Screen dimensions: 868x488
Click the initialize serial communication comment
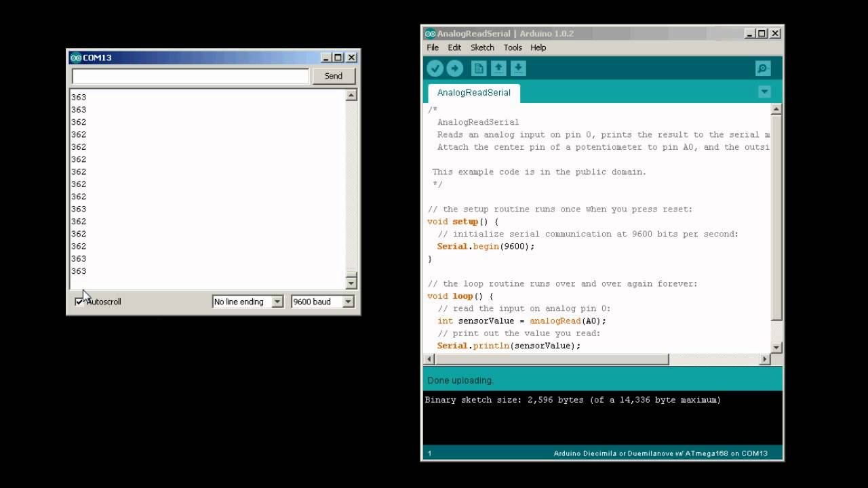point(588,234)
